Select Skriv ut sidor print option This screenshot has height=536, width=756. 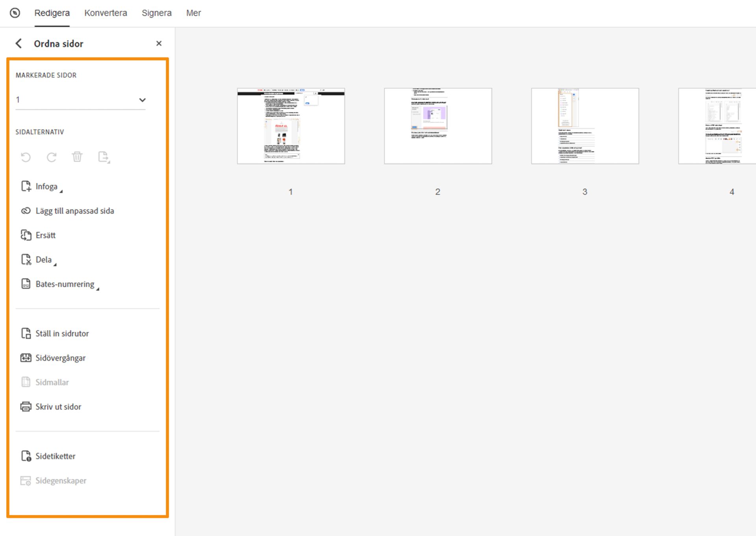(x=58, y=407)
